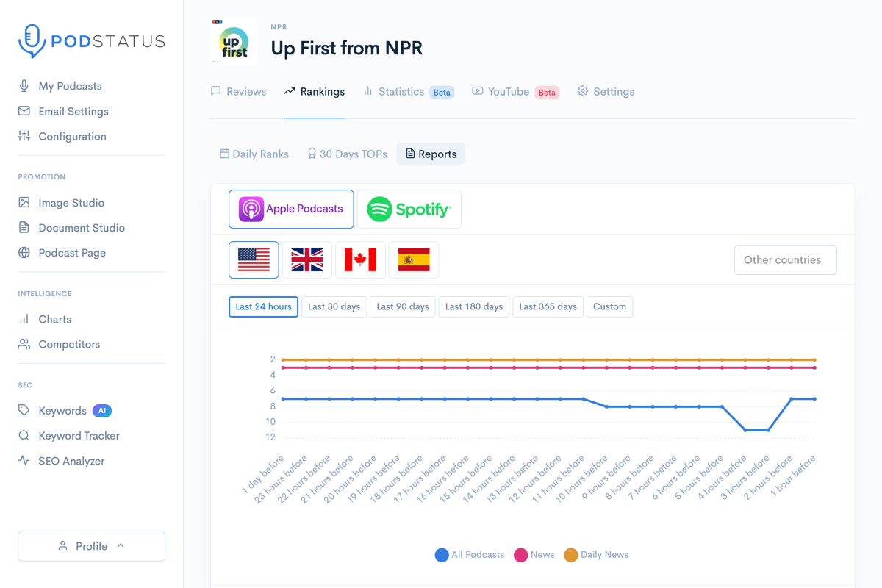Image resolution: width=882 pixels, height=588 pixels.
Task: Open the Keyword Tracker search tool
Action: [79, 435]
